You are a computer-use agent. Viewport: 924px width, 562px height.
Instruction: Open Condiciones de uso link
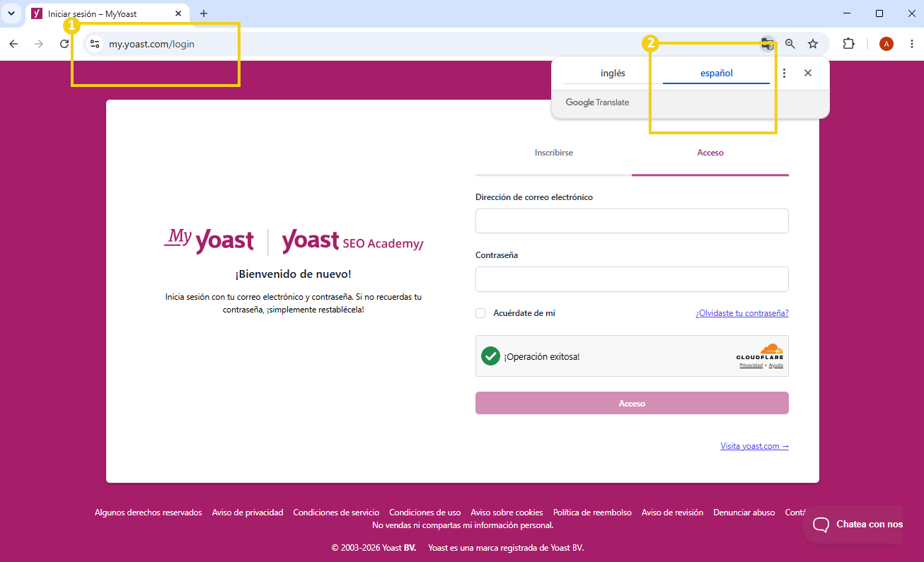[x=425, y=513]
